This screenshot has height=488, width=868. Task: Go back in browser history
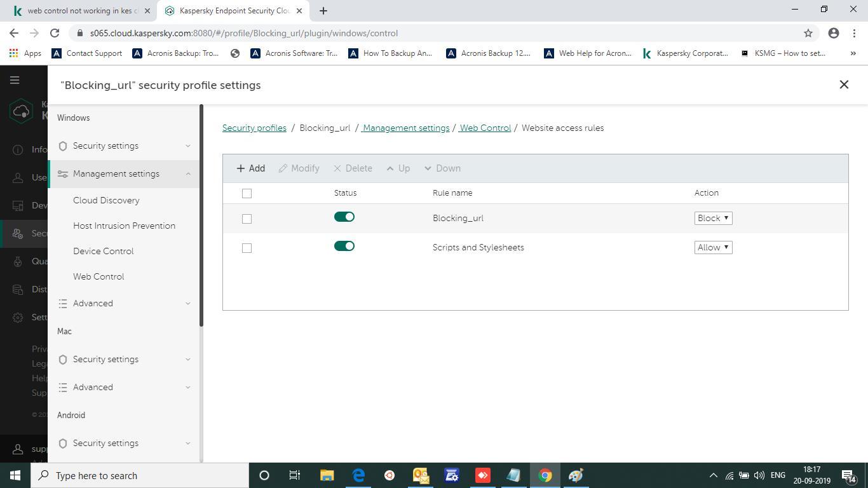[14, 33]
